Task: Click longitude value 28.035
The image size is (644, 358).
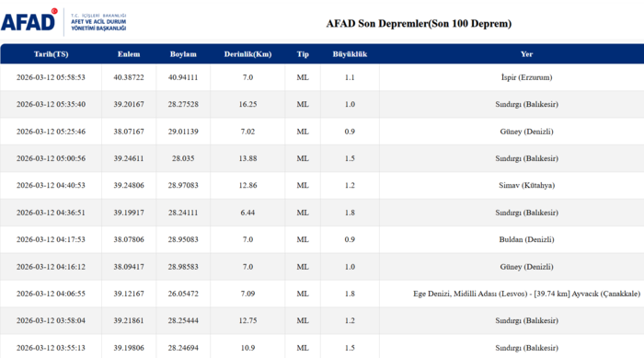Action: [x=183, y=158]
